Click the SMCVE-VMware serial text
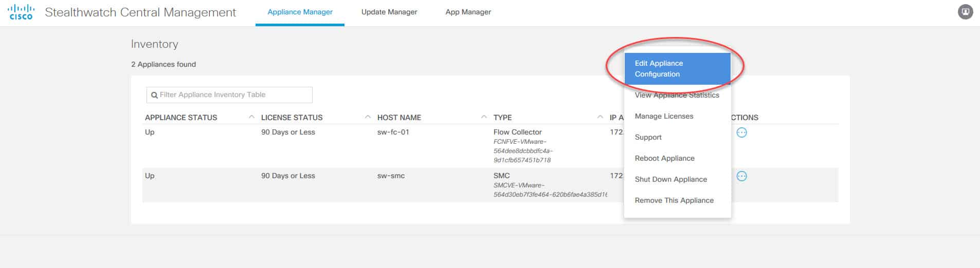Viewport: 980px width, 268px height. pyautogui.click(x=550, y=190)
